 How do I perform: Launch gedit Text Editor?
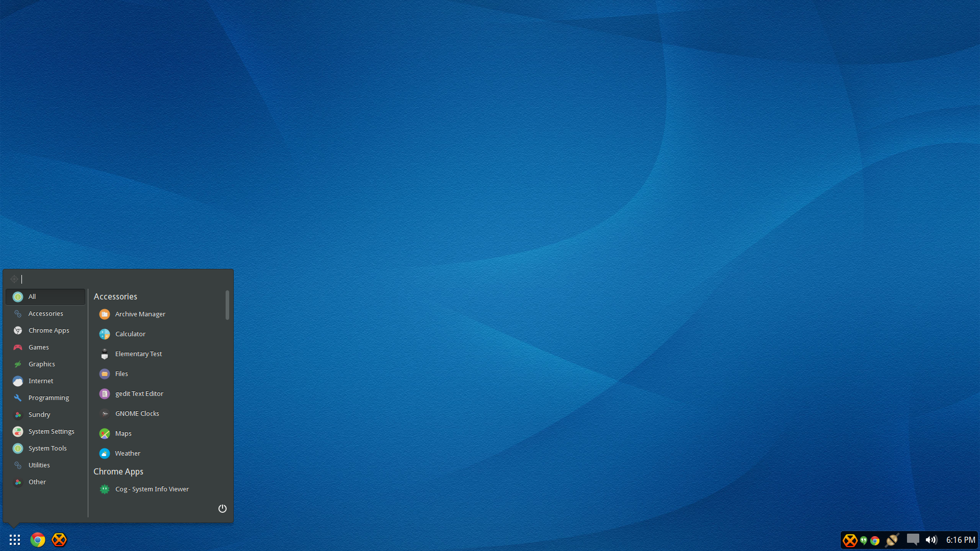pyautogui.click(x=158, y=393)
